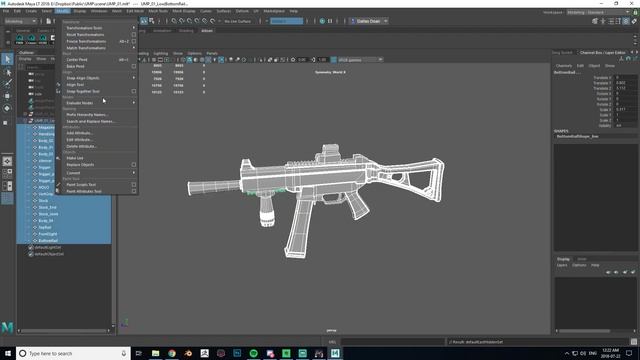Click Windows taskbar search box

click(73, 353)
